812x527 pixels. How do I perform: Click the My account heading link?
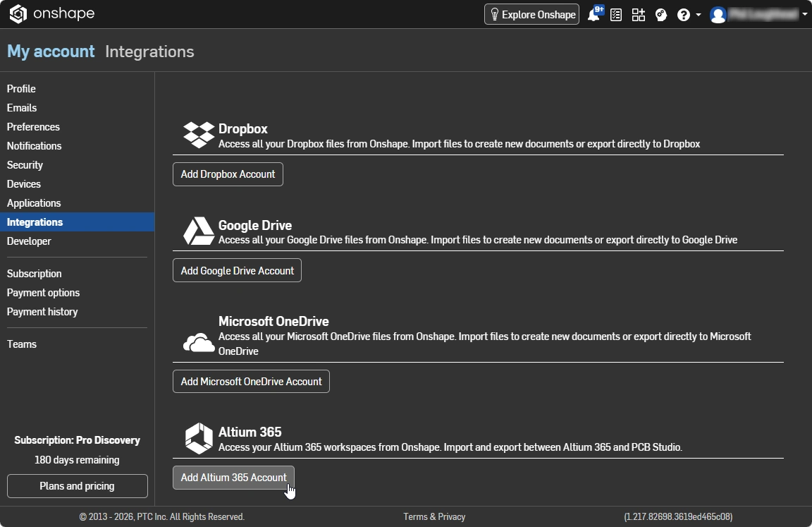coord(51,52)
